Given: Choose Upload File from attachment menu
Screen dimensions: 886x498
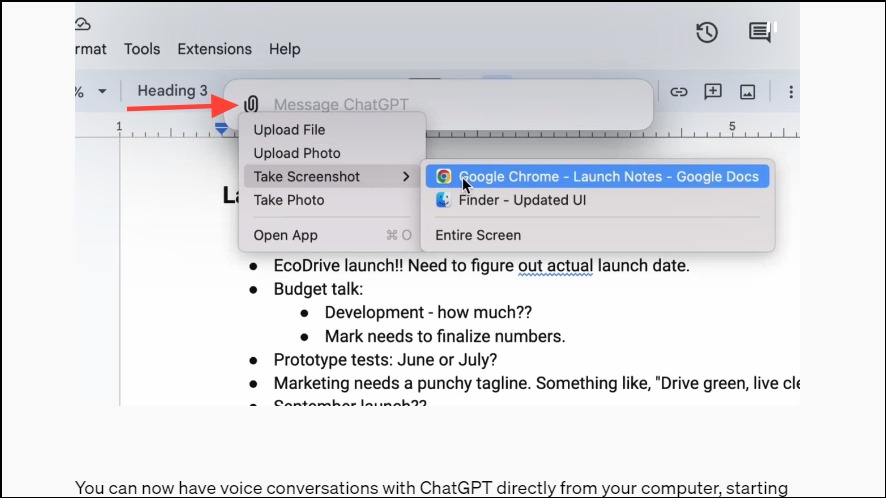Looking at the screenshot, I should (332, 129).
